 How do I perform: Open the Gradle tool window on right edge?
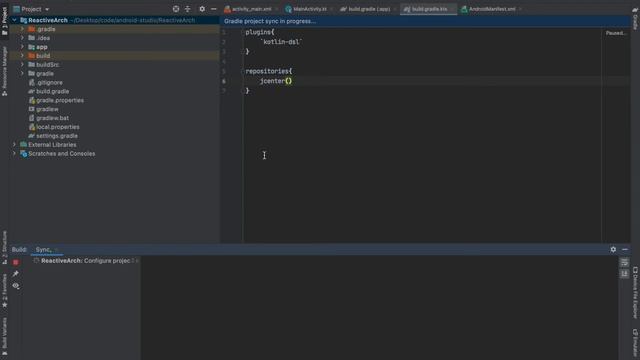[x=635, y=18]
